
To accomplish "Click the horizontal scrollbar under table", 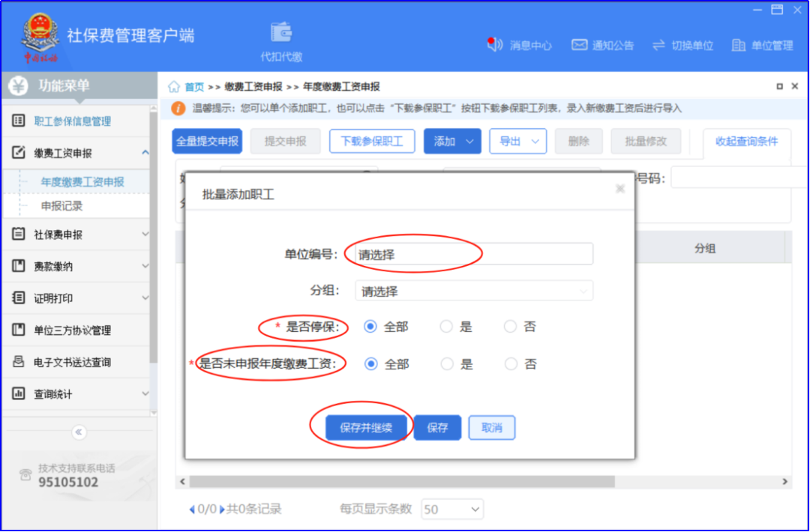I will click(x=402, y=482).
